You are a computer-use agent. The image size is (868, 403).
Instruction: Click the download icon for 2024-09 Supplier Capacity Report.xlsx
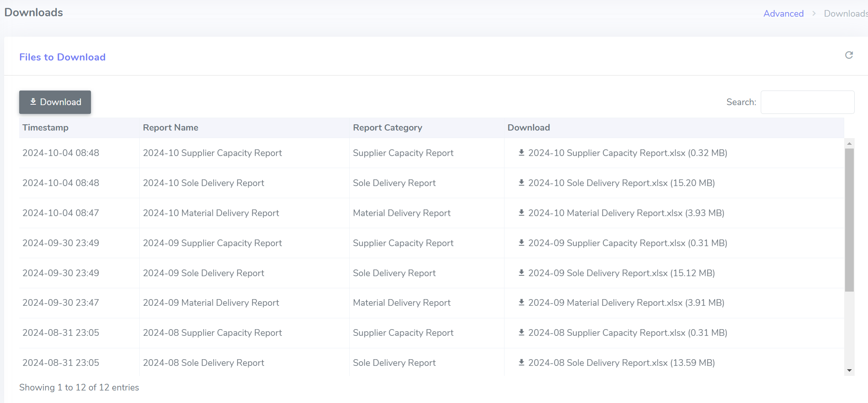521,243
